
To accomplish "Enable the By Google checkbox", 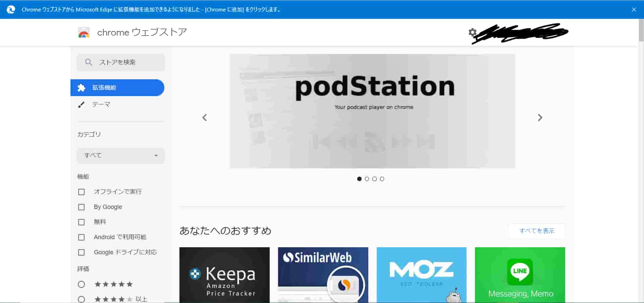I will coord(81,207).
